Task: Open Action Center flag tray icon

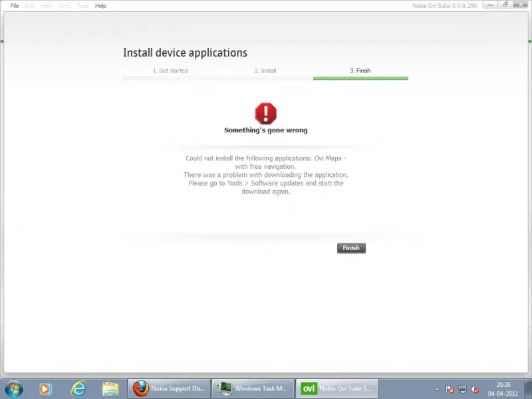Action: 450,390
